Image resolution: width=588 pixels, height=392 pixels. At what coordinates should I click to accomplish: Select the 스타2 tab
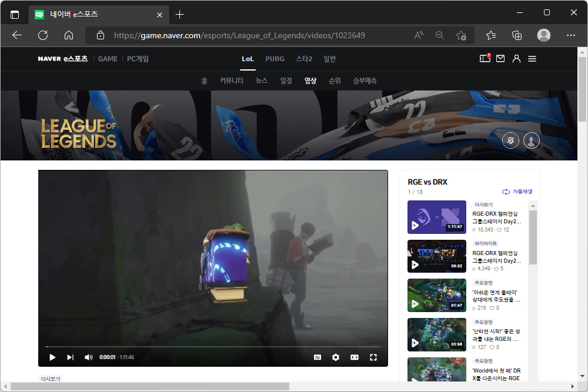[304, 59]
